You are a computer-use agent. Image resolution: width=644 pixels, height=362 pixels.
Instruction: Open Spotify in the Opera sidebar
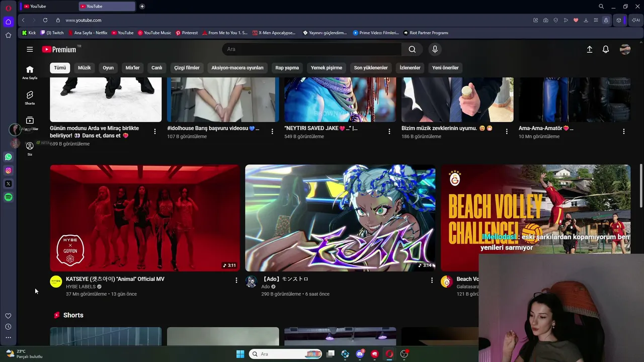[8, 198]
